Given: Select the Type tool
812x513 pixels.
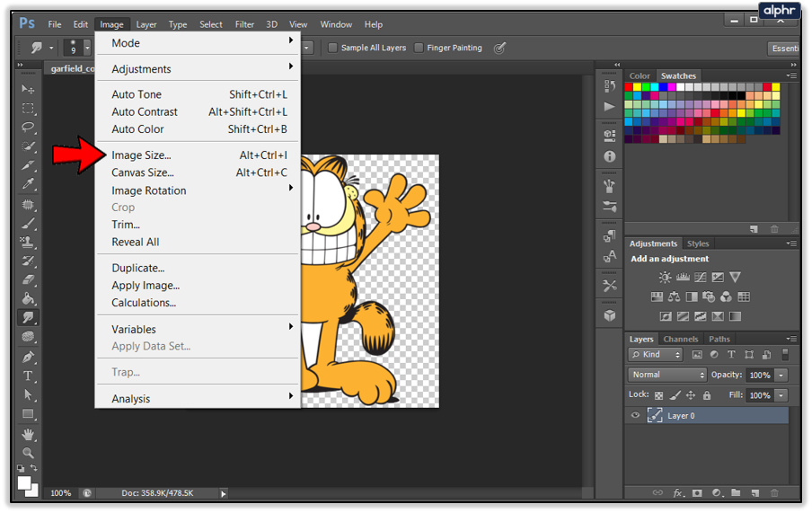Looking at the screenshot, I should (x=29, y=376).
